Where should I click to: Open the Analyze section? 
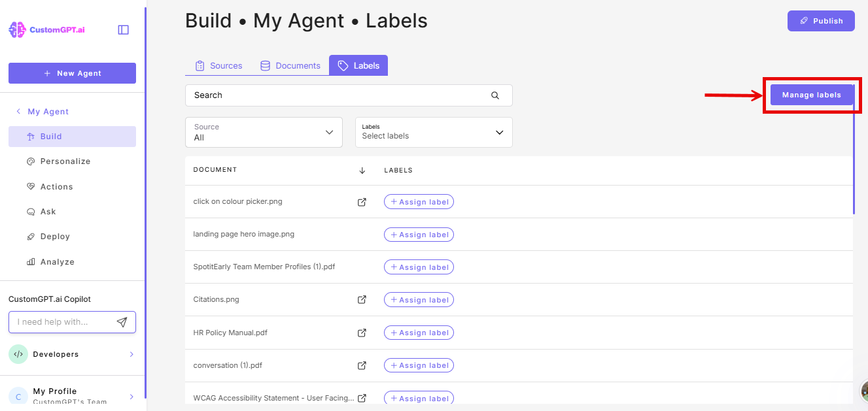(59, 261)
